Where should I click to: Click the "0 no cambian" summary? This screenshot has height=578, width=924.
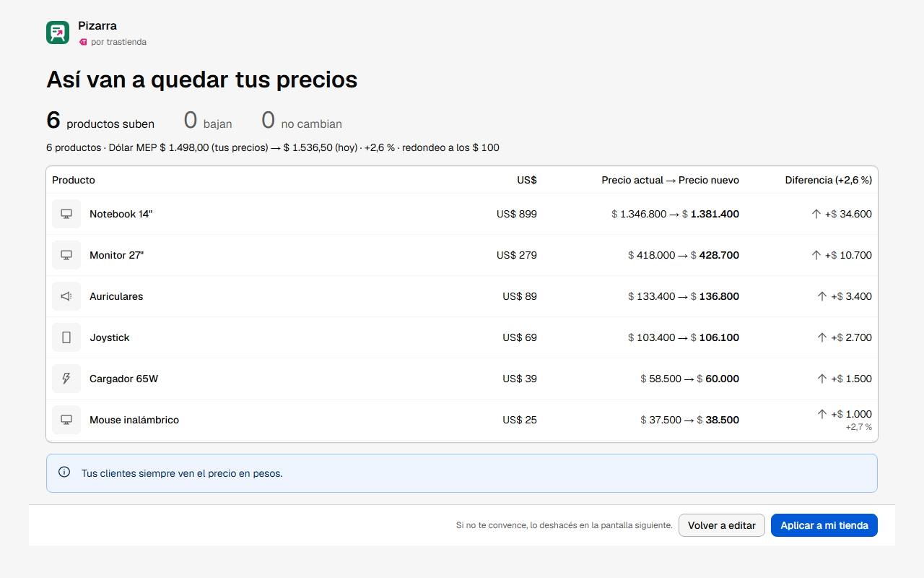302,121
